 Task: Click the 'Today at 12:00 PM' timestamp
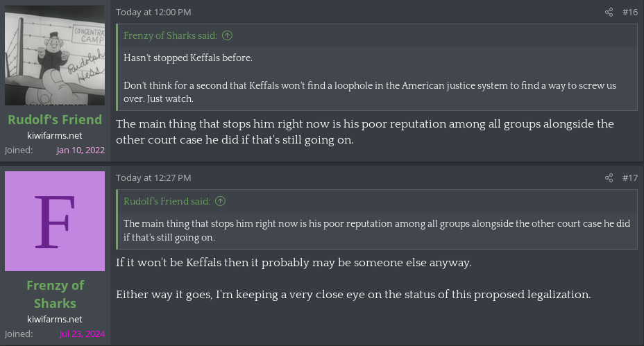coord(153,12)
